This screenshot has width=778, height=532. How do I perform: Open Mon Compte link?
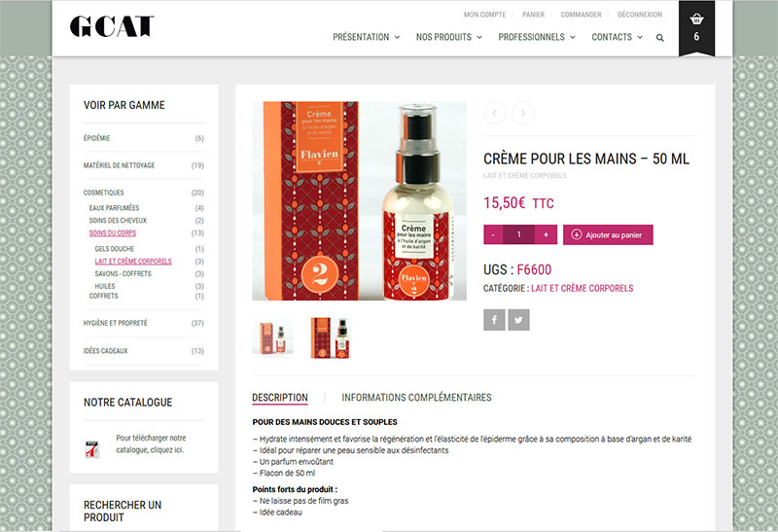coord(484,15)
